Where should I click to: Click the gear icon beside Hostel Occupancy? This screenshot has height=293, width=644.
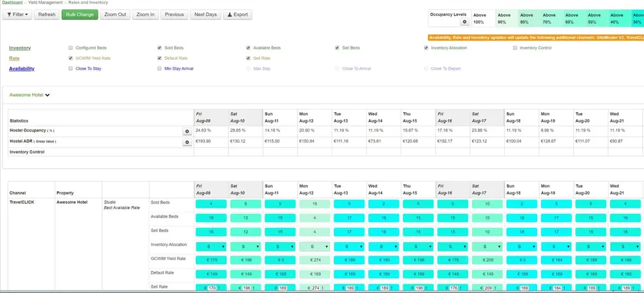tap(187, 131)
